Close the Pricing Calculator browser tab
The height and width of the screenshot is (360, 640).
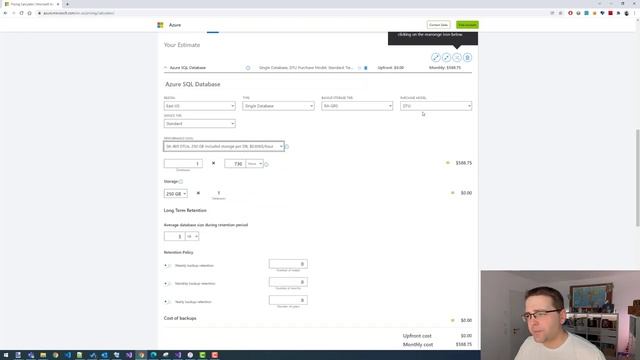[x=58, y=4]
